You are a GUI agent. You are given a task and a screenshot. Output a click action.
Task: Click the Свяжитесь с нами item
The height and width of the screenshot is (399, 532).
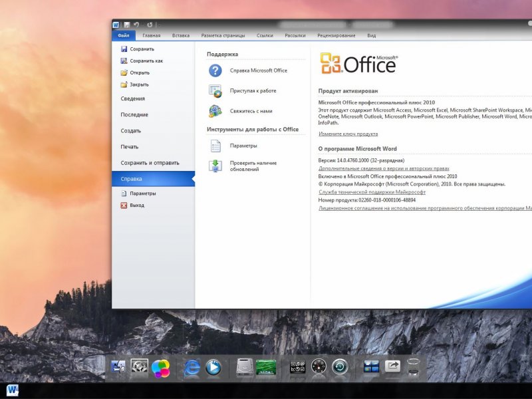241,111
